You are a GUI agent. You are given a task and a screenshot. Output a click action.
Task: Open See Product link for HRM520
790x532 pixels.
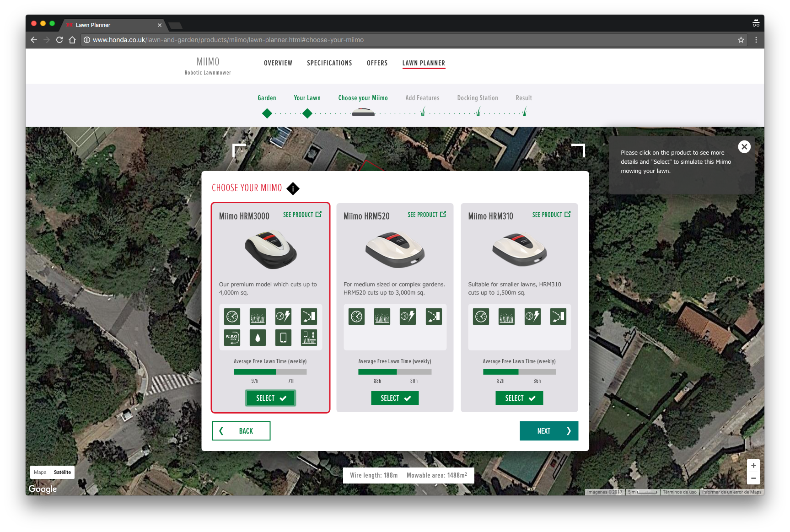427,215
